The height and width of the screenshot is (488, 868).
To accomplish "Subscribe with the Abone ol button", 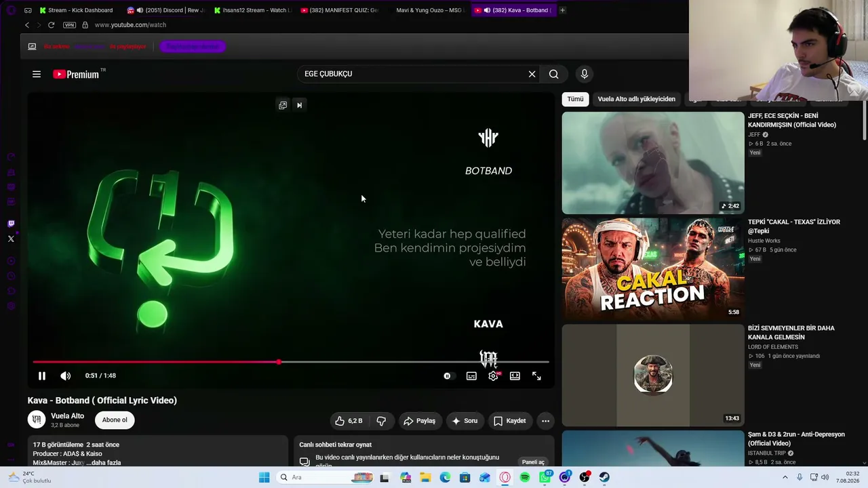I will pos(115,420).
